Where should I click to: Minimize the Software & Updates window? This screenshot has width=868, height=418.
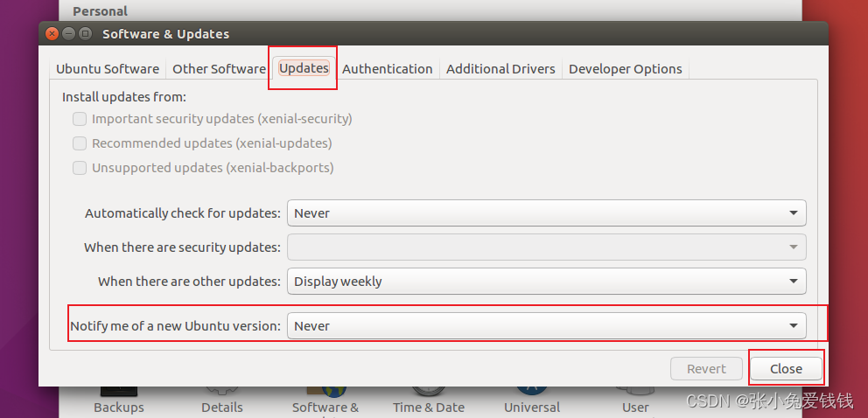coord(68,34)
